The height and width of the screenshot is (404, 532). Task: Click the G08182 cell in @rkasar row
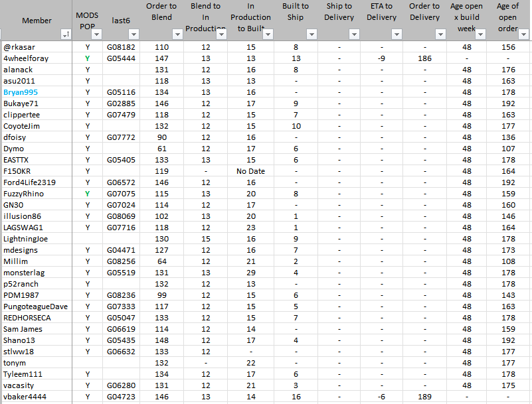pyautogui.click(x=121, y=47)
